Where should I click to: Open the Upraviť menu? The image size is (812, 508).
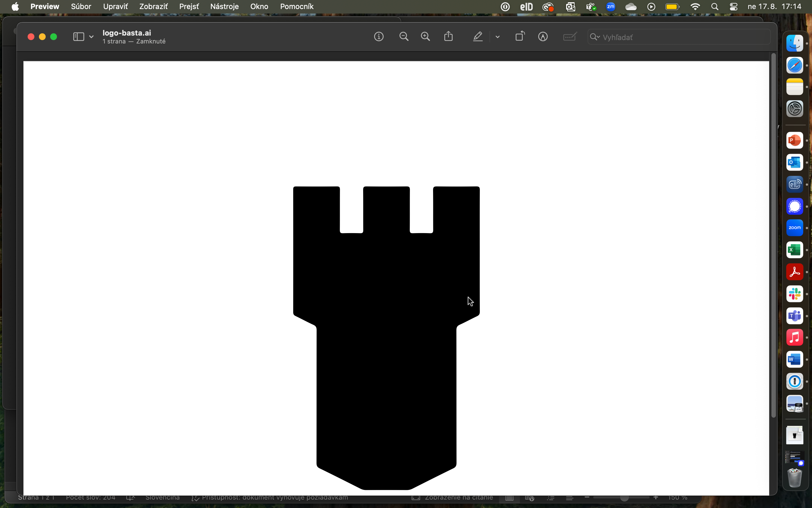click(115, 6)
